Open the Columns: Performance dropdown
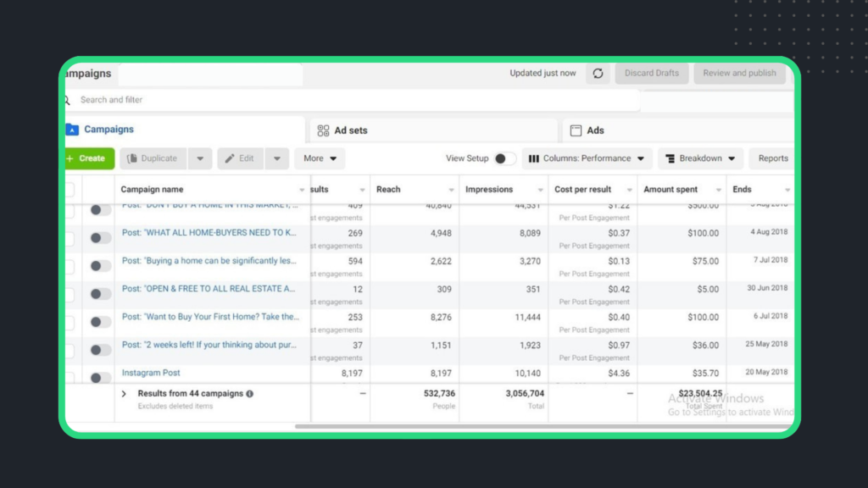Viewport: 868px width, 488px height. coord(587,158)
